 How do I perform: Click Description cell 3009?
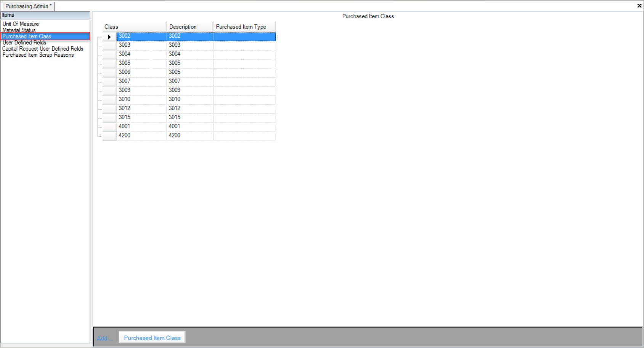click(190, 90)
